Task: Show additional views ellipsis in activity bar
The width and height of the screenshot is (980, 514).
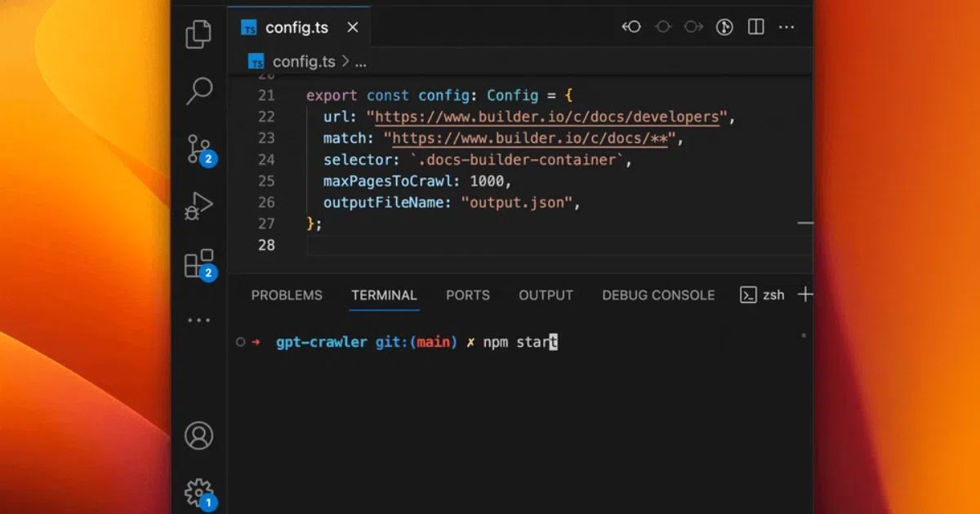Action: tap(198, 321)
